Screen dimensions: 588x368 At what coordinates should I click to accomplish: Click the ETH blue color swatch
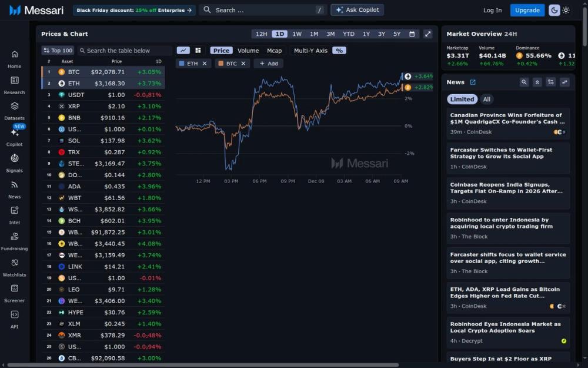pyautogui.click(x=182, y=64)
